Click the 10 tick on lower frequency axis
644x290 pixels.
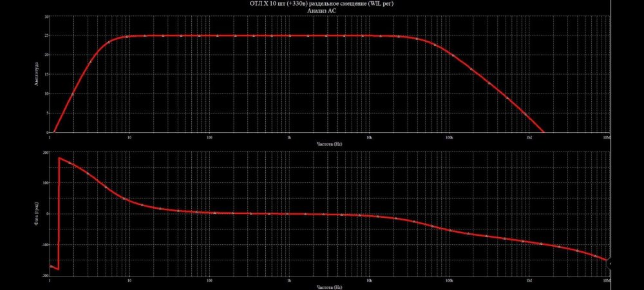tap(129, 281)
